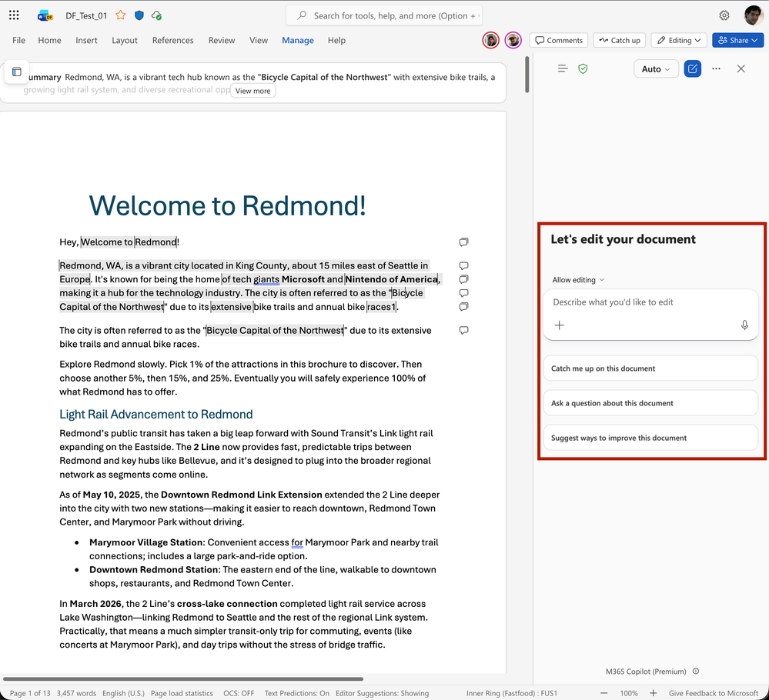Viewport: 769px width, 700px height.
Task: Favorite the document with the star icon
Action: point(121,15)
